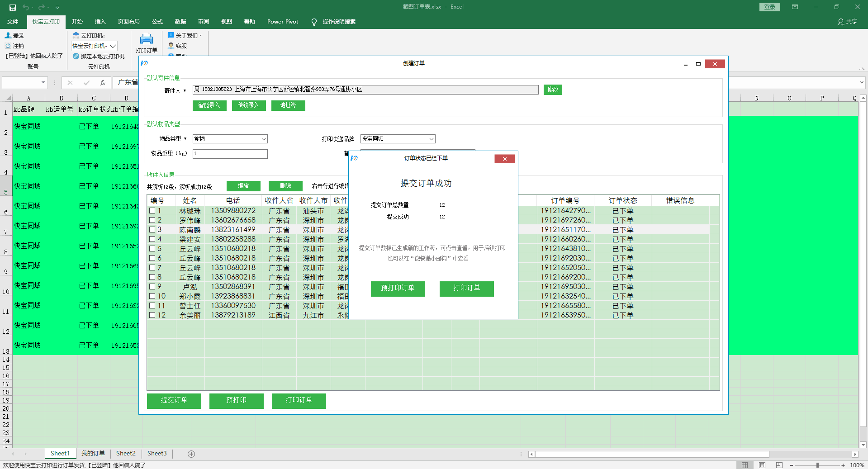Click the zoom in plus icon
Screen dimensions: 868x469
pos(843,465)
